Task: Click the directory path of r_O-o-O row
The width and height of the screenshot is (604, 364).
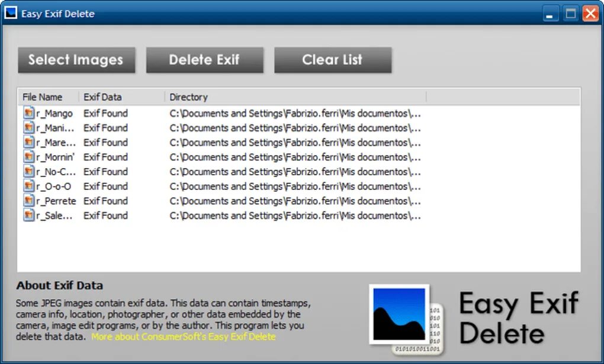Action: click(295, 187)
